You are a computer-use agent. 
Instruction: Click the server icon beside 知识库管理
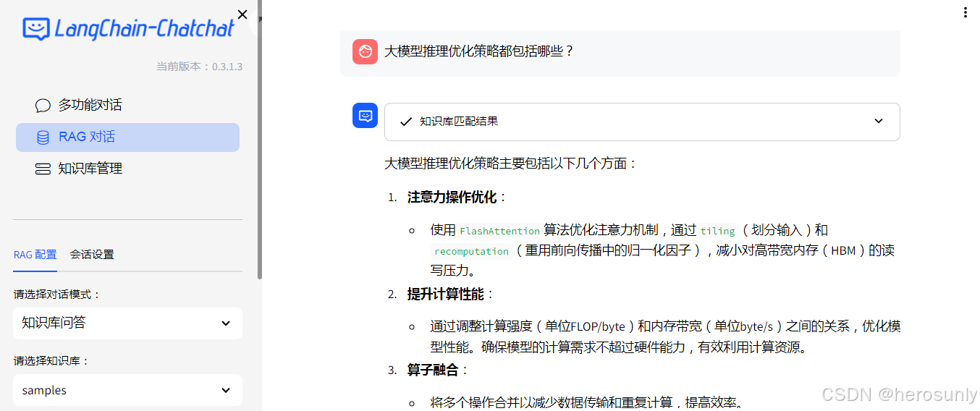coord(43,169)
